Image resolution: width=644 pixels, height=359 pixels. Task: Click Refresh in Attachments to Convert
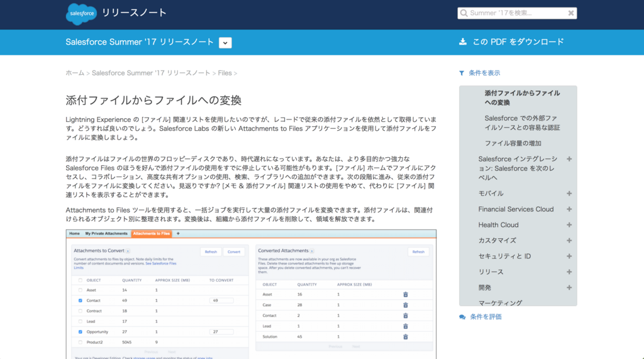click(211, 251)
